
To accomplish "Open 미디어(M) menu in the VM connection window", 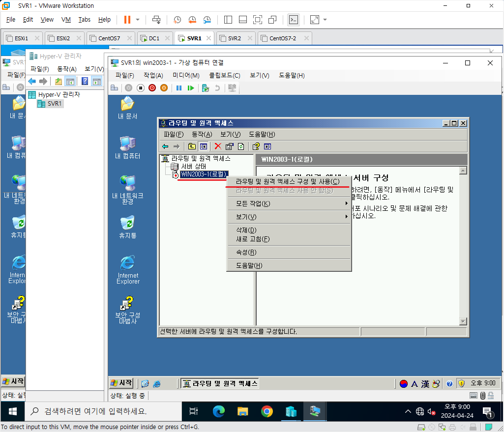I will (186, 76).
